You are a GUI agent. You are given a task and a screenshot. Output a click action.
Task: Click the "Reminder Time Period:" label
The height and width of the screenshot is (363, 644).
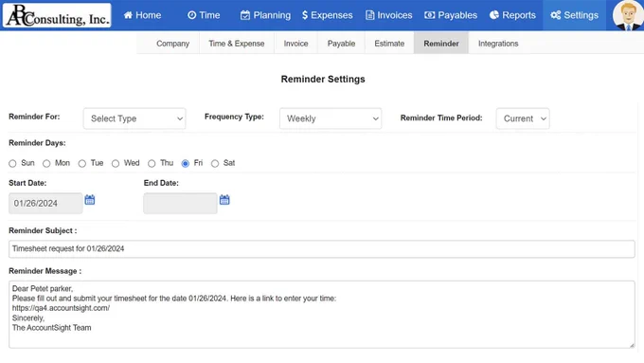coord(441,118)
